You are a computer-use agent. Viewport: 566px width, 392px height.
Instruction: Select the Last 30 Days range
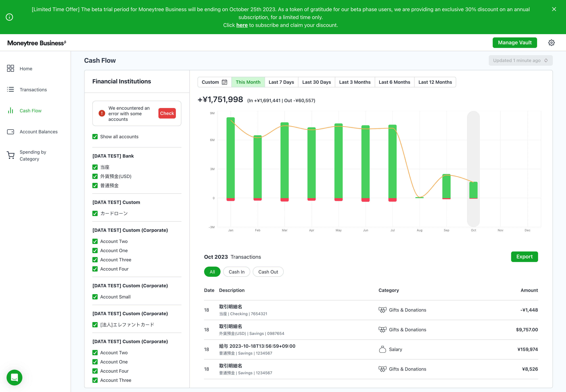[316, 82]
